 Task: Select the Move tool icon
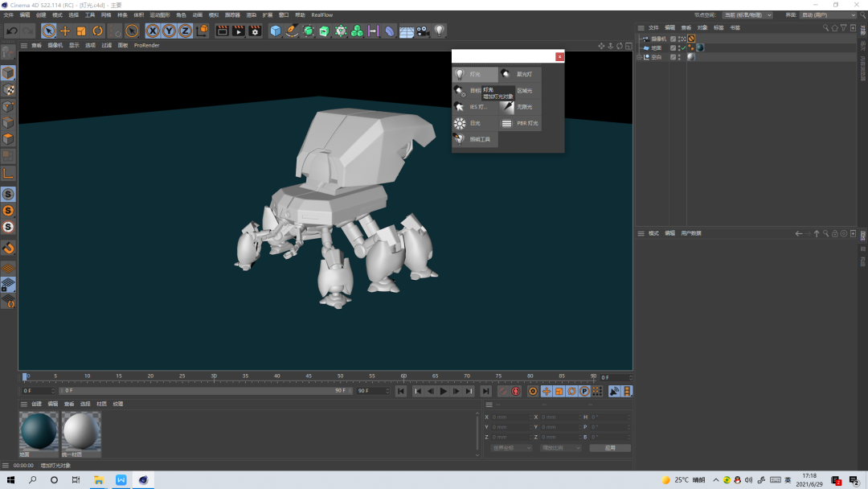pos(65,31)
